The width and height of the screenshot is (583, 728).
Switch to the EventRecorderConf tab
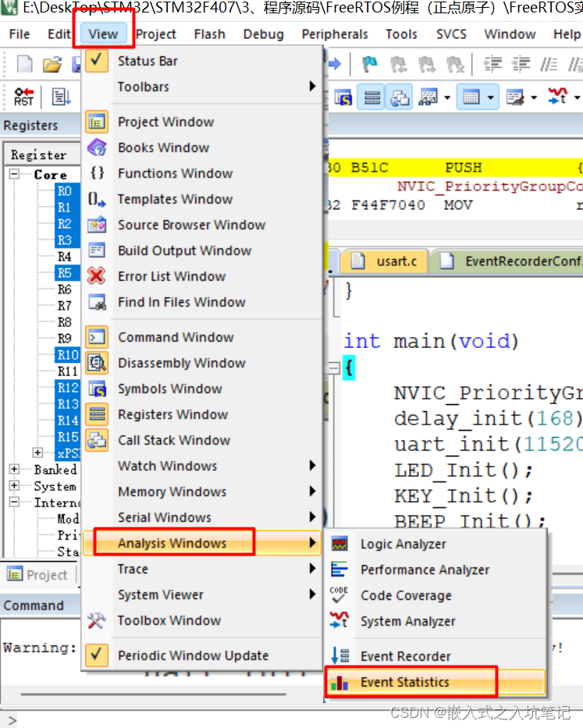[509, 261]
